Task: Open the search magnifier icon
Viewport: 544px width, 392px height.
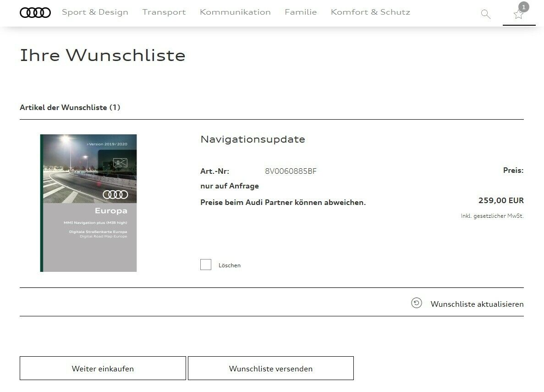Action: tap(486, 14)
